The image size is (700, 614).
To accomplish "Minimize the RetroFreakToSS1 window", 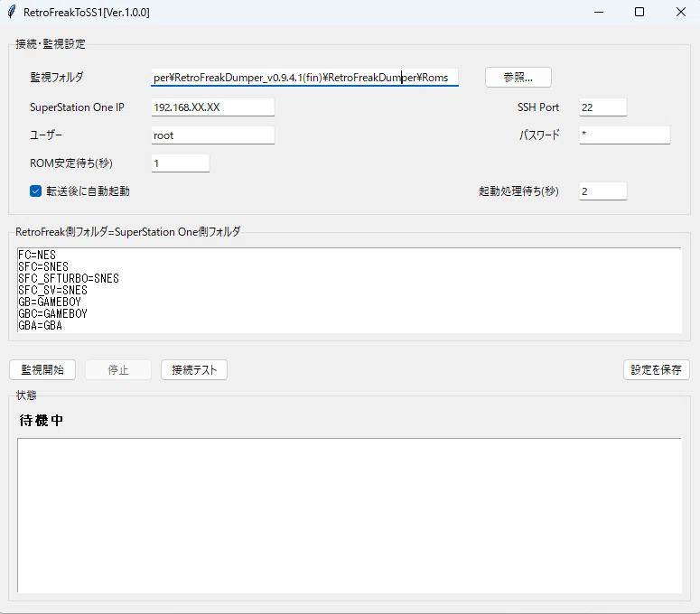I will [599, 12].
